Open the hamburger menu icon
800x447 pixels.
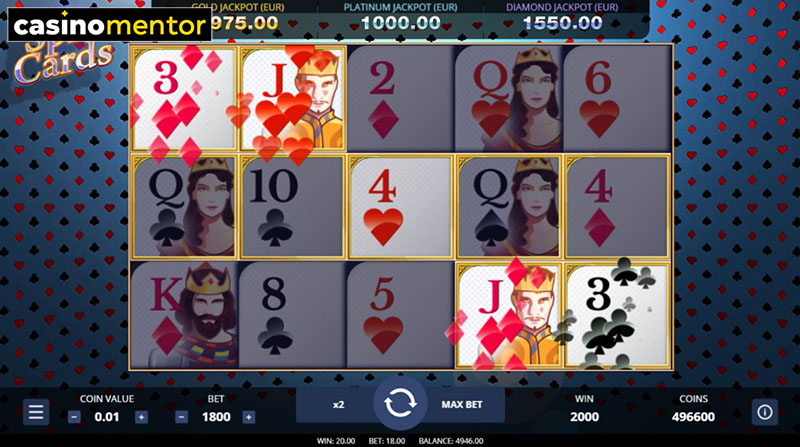(x=36, y=412)
